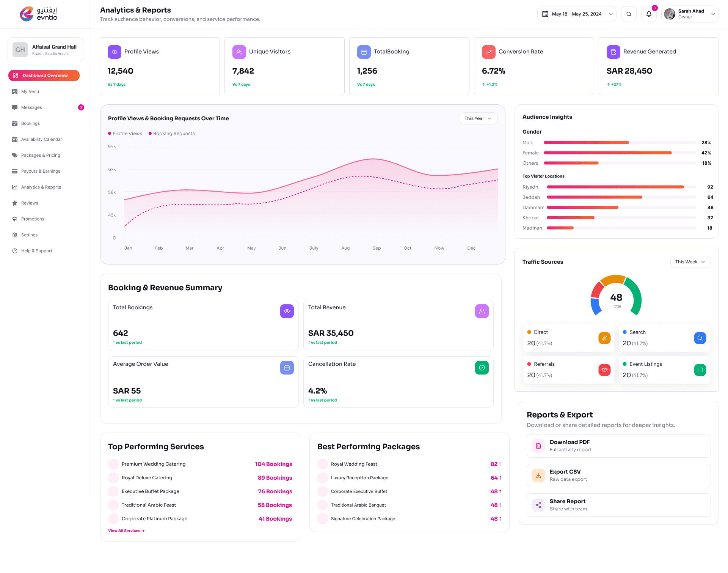Click the Unique Visitors people icon

[x=239, y=52]
